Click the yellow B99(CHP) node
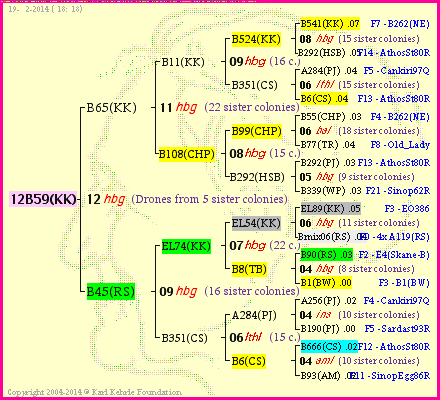 257,131
